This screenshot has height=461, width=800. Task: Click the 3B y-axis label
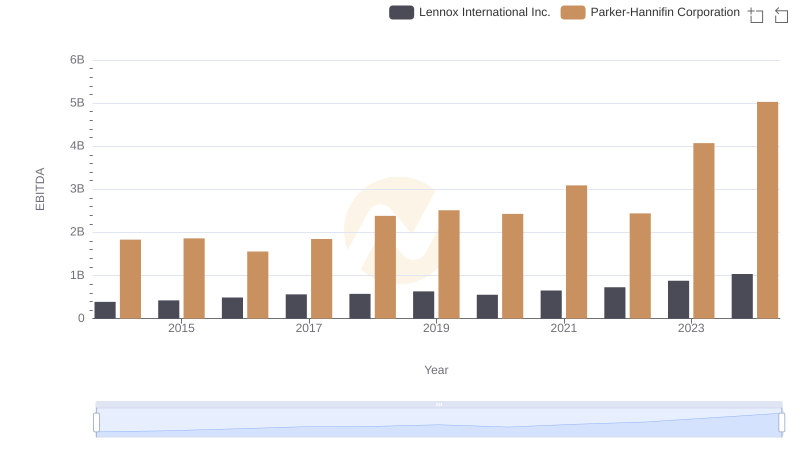point(77,189)
